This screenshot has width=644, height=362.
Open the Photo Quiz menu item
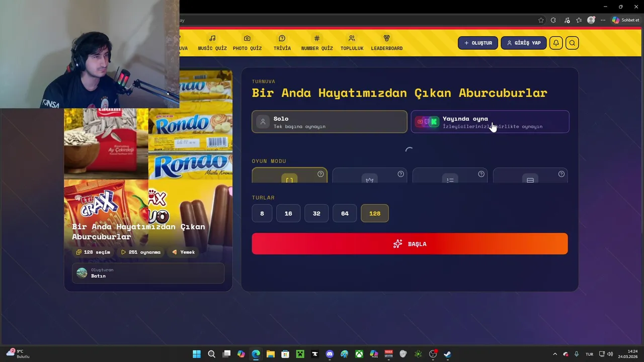click(x=247, y=43)
